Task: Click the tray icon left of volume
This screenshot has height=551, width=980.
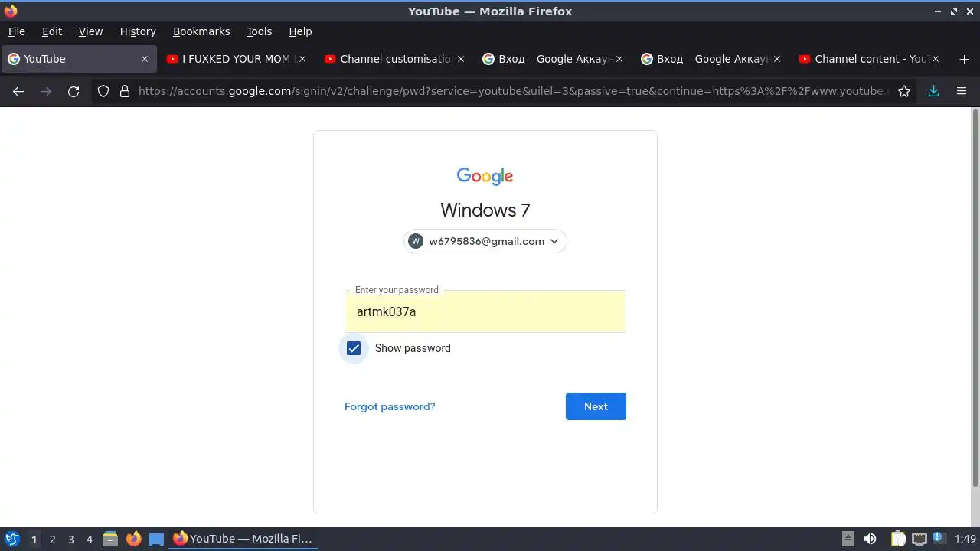Action: point(848,539)
